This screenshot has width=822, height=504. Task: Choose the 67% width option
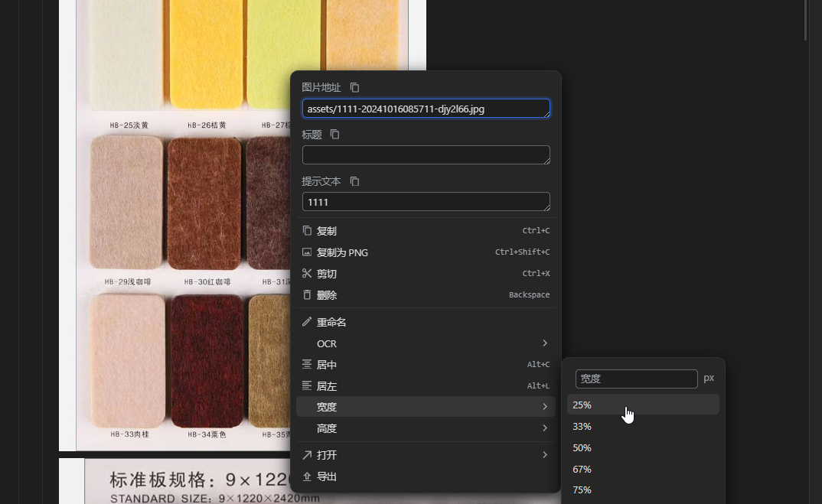click(x=582, y=470)
